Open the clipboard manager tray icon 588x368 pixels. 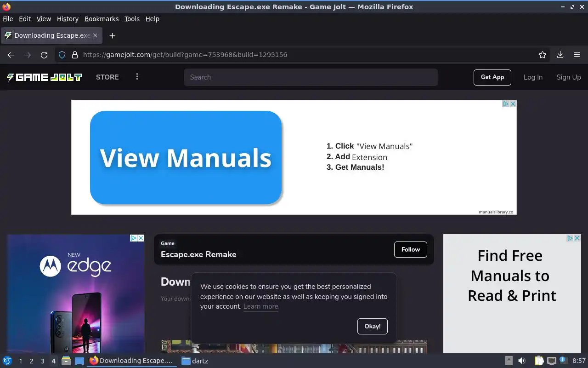(x=539, y=361)
